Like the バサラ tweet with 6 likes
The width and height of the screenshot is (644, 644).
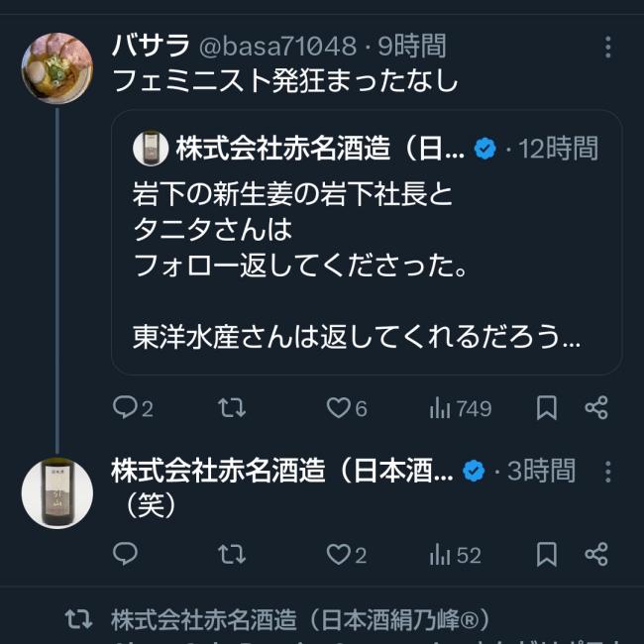[347, 408]
